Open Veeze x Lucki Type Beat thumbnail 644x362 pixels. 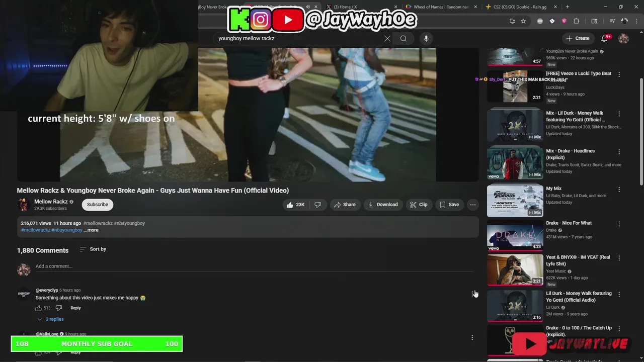(515, 86)
